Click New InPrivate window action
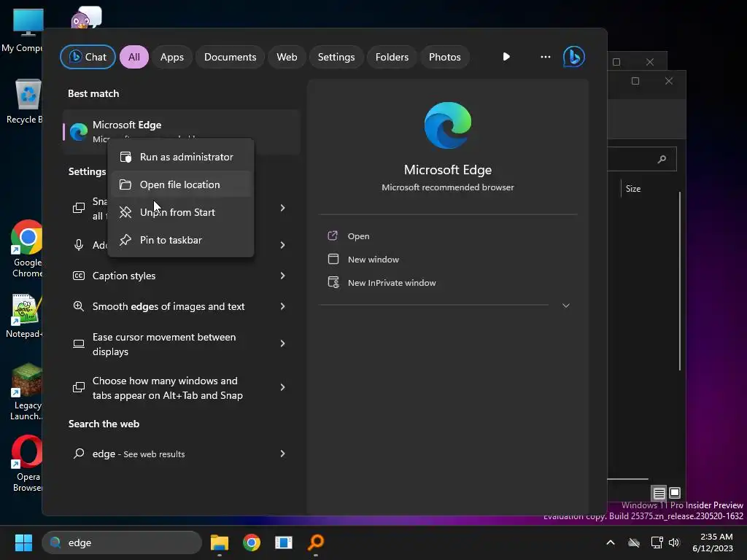Image resolution: width=747 pixels, height=560 pixels. (392, 283)
